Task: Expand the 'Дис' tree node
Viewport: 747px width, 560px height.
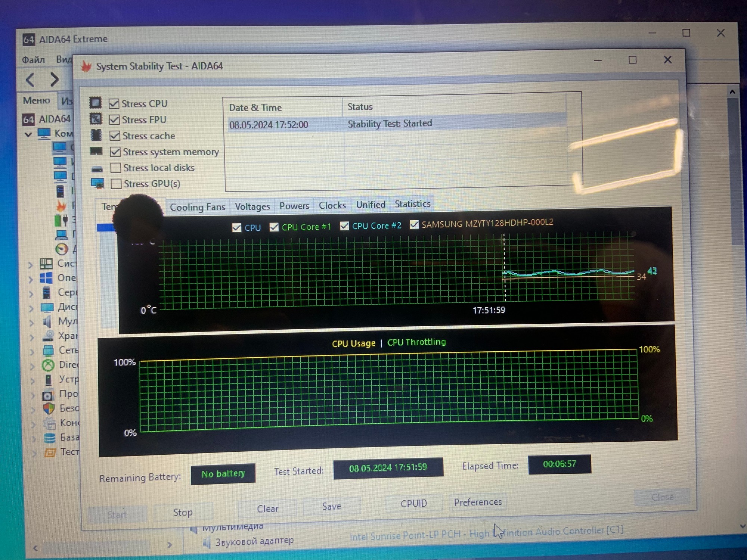Action: click(x=32, y=308)
